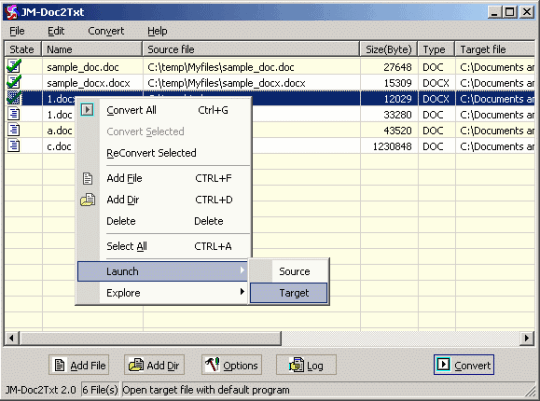540x401 pixels.
Task: Minimize the JM-Doc2Txt window
Action: click(x=494, y=12)
